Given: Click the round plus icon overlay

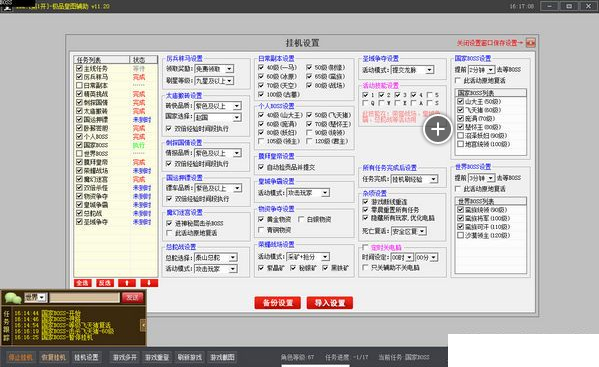Looking at the screenshot, I should 437,129.
